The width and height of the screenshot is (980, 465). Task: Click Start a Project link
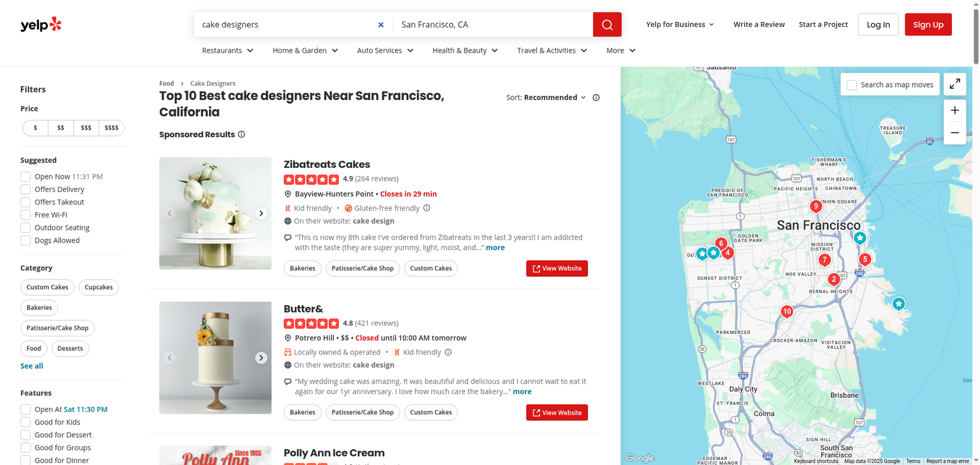pos(823,25)
